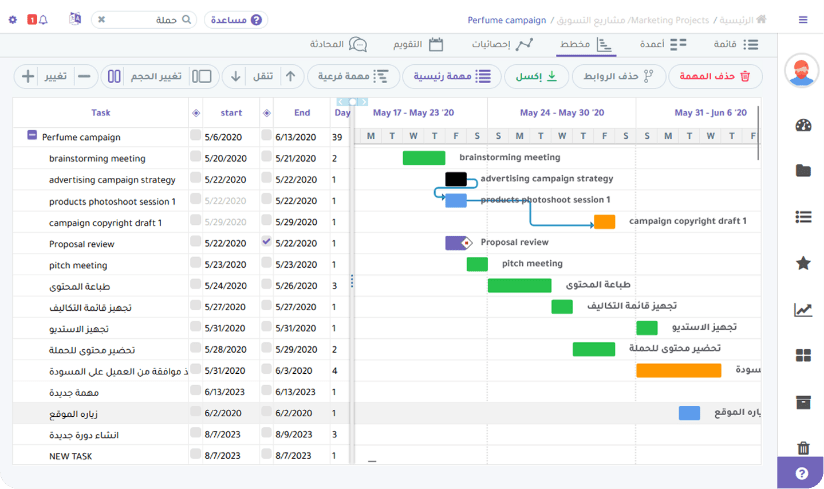Image resolution: width=824 pixels, height=489 pixels.
Task: Toggle start checkbox for Proposal review
Action: 195,241
